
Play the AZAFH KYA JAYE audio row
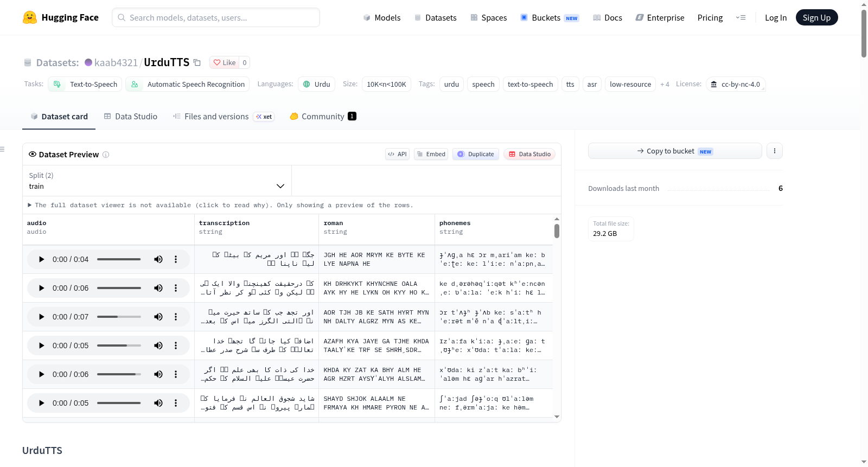41,346
